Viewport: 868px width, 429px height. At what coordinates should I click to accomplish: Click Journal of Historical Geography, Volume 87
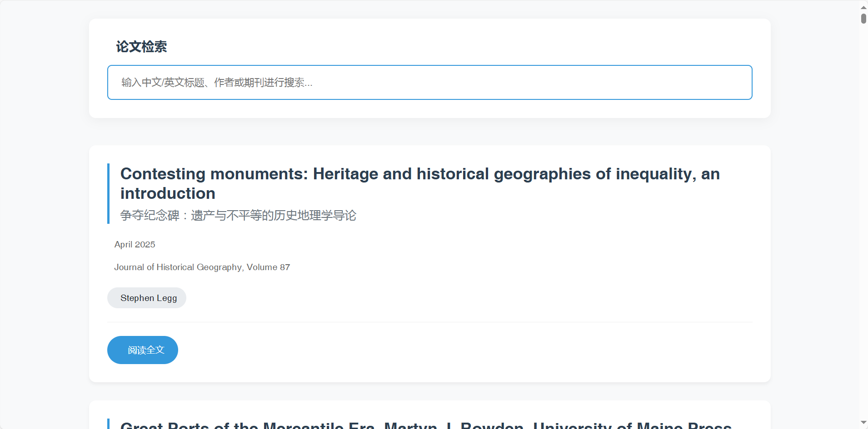click(x=202, y=267)
